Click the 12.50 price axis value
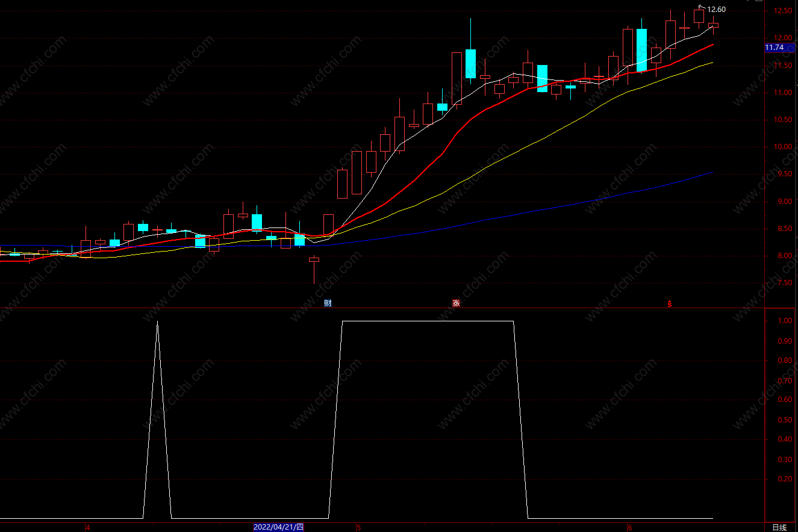The height and width of the screenshot is (532, 798). pos(782,11)
